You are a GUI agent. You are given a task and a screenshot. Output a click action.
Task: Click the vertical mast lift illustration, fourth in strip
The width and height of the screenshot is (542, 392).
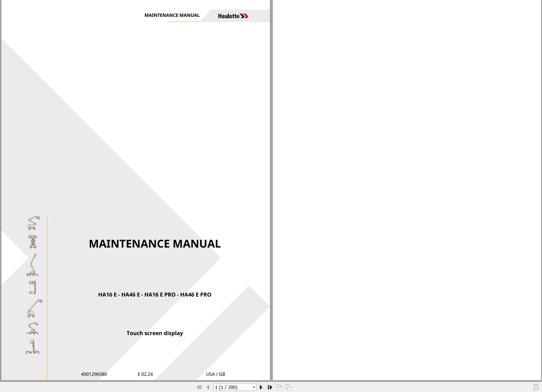pyautogui.click(x=33, y=287)
